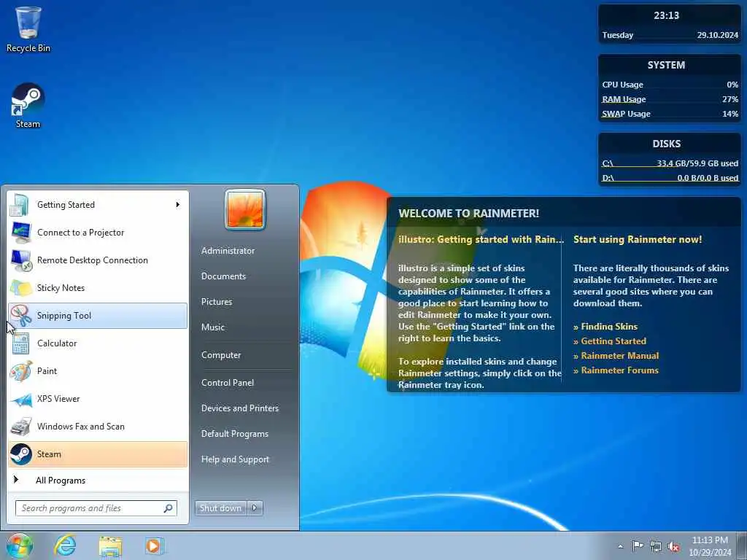Focus the Search programs and files field

(x=96, y=508)
